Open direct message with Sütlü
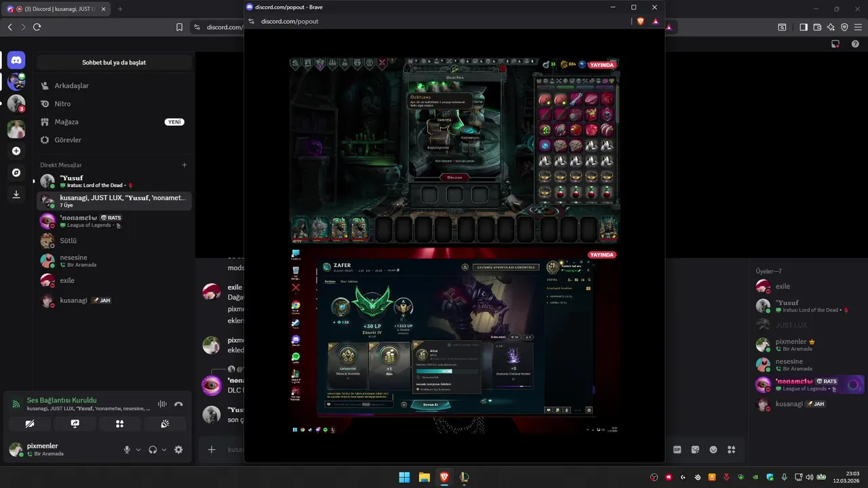 point(113,241)
